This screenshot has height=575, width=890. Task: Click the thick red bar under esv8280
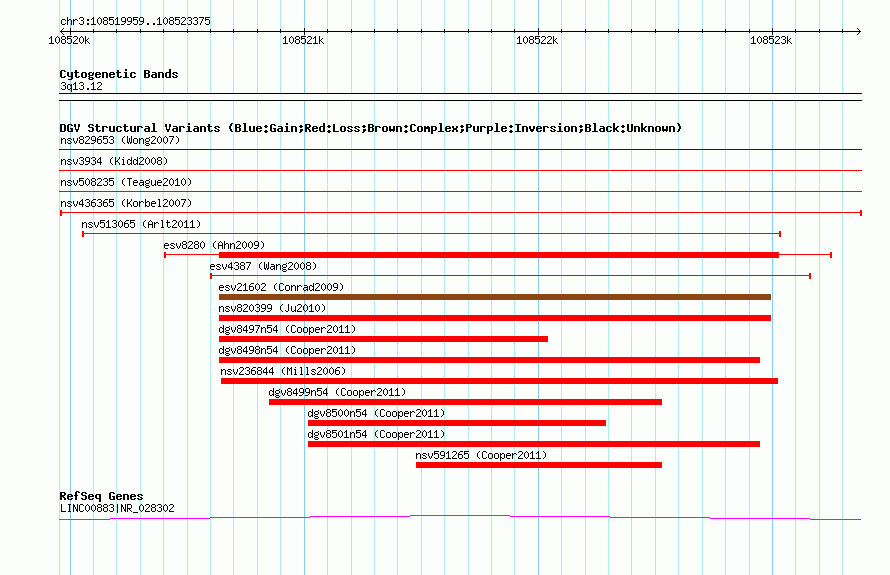pyautogui.click(x=499, y=255)
